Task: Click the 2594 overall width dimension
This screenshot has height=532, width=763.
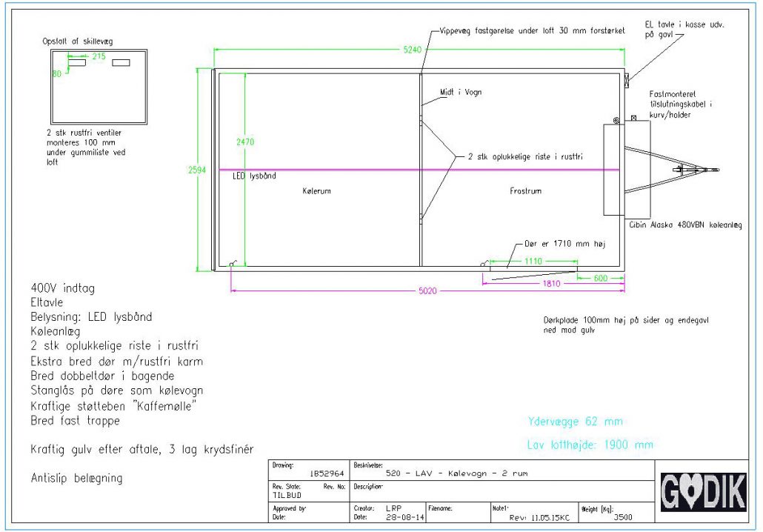Action: [x=194, y=170]
